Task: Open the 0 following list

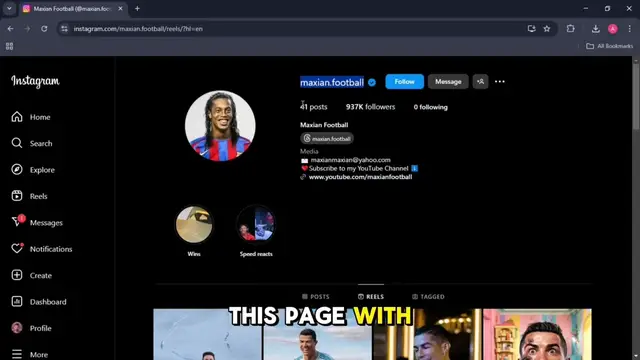Action: tap(430, 107)
